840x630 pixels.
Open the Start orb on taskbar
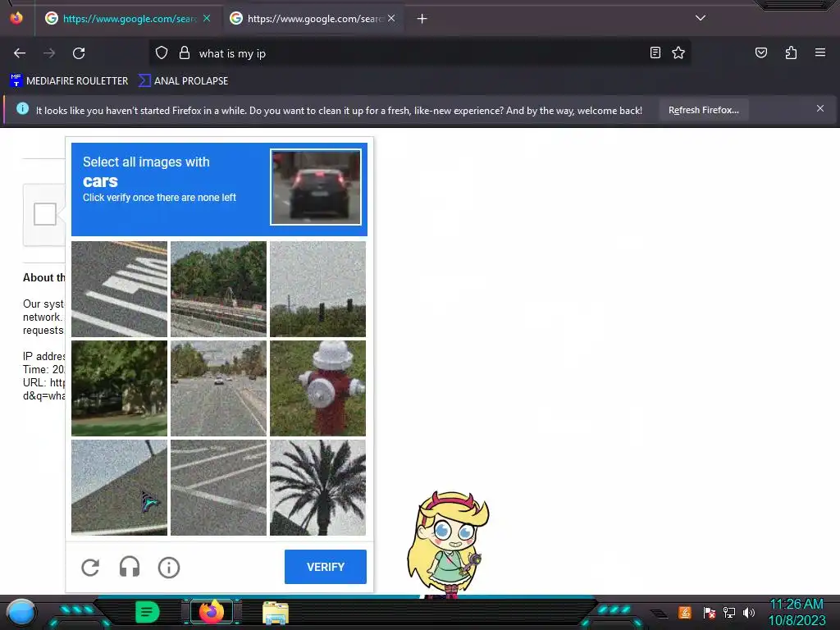coord(22,612)
